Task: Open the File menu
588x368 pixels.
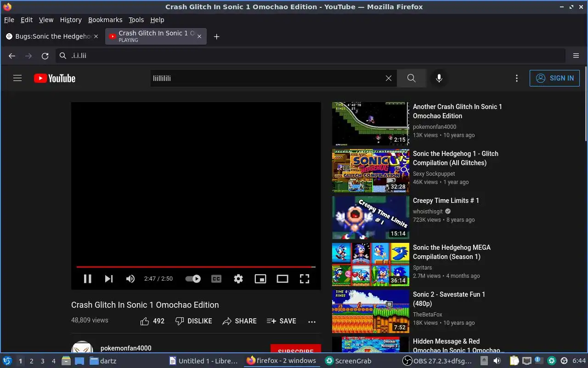Action: [x=9, y=20]
